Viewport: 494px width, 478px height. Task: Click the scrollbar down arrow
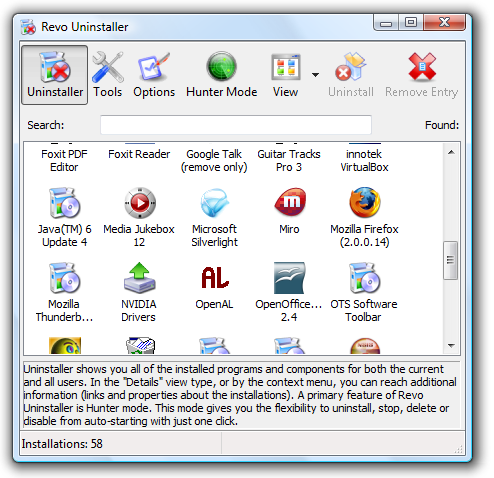pyautogui.click(x=451, y=345)
